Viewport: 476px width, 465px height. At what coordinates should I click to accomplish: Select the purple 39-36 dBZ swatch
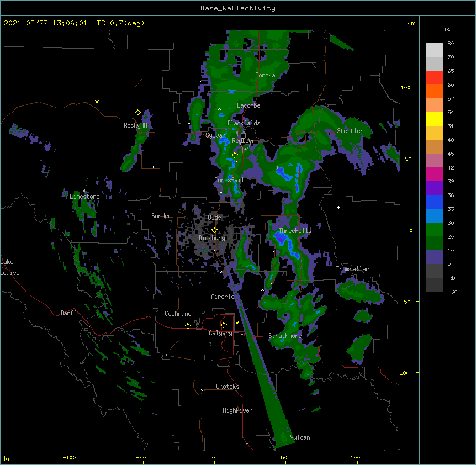[434, 188]
